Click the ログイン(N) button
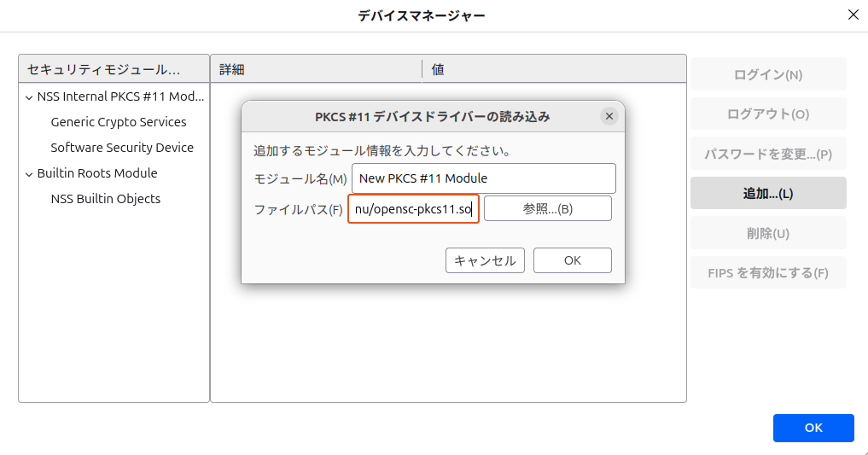The height and width of the screenshot is (455, 868). pos(768,74)
